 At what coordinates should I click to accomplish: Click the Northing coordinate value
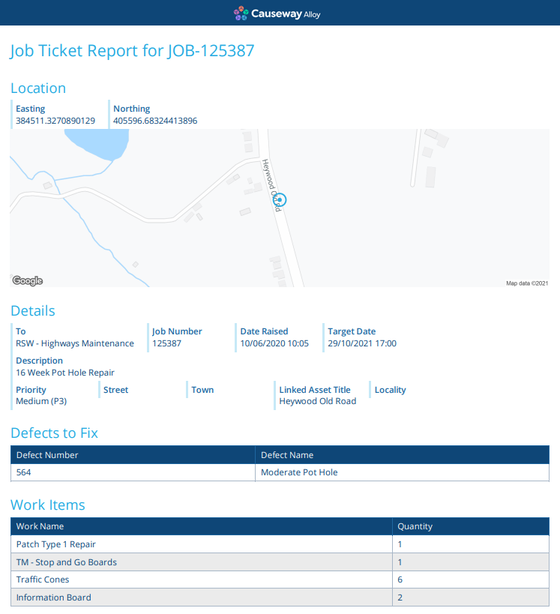pos(155,121)
